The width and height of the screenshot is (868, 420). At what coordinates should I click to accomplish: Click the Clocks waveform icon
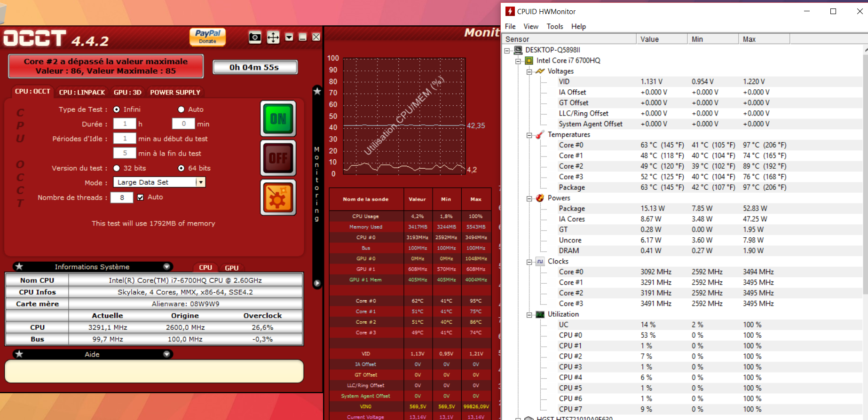click(540, 261)
